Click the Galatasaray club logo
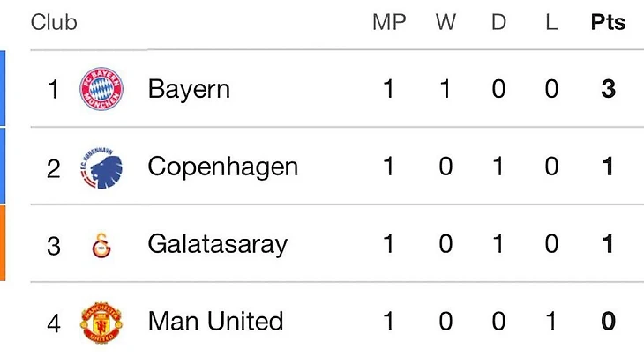Viewport: 644px width, 356px height. coord(101,245)
